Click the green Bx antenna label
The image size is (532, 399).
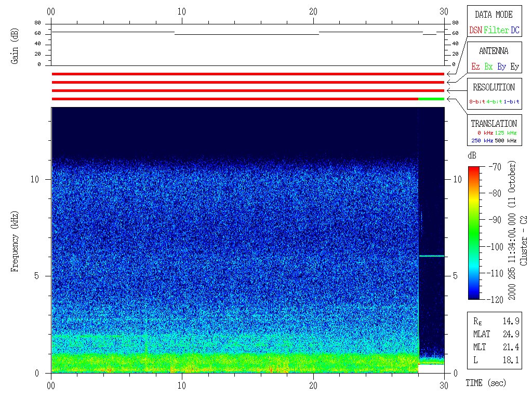point(488,66)
